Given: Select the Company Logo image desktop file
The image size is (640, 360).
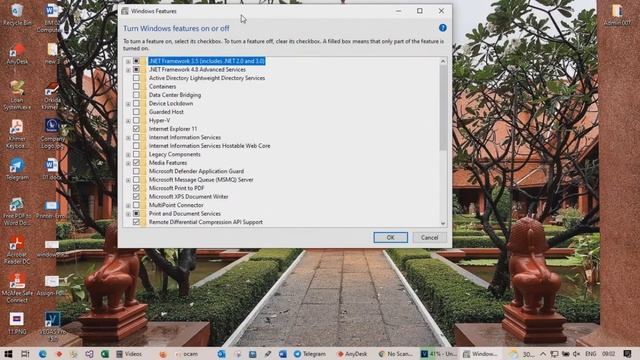Looking at the screenshot, I should [x=52, y=134].
